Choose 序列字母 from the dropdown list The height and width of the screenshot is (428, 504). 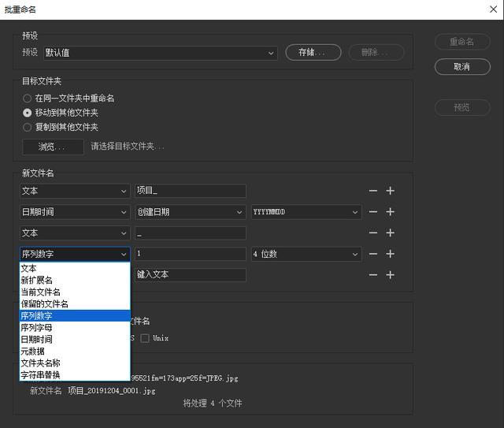[75, 328]
